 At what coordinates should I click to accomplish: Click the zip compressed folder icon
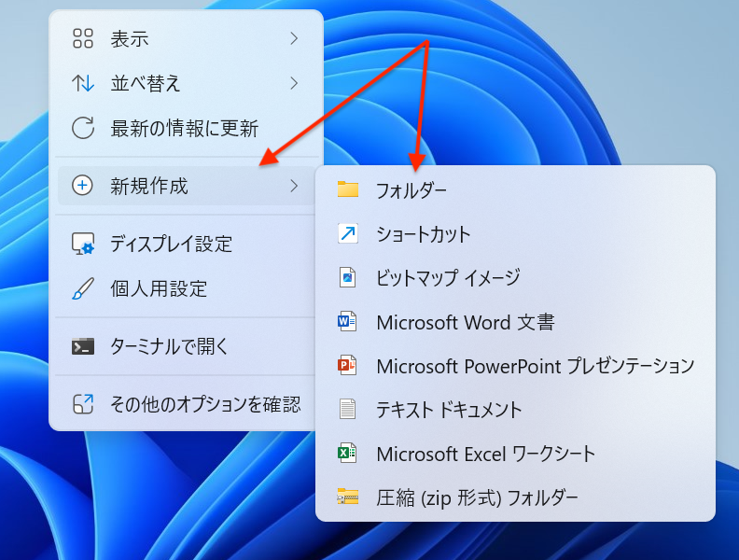tap(348, 497)
